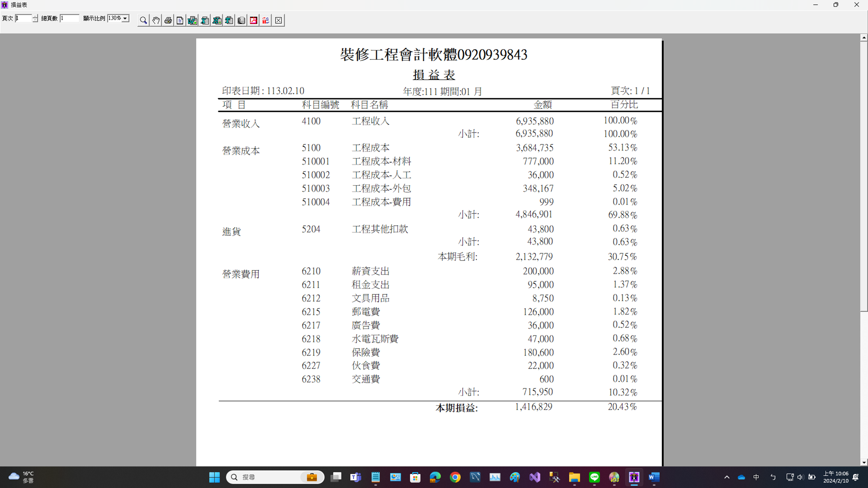This screenshot has height=488, width=868.
Task: Select the hand pan tool
Action: tap(156, 21)
